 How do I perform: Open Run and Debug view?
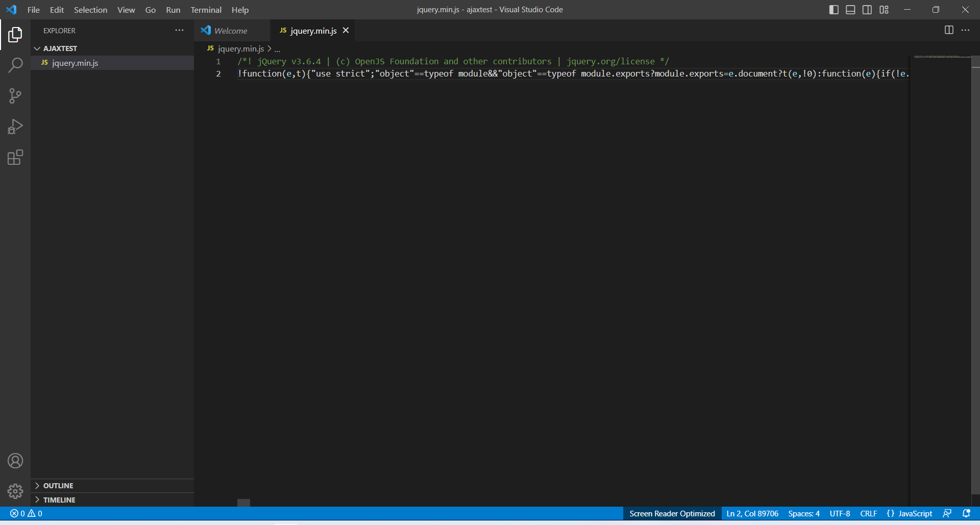click(x=15, y=127)
